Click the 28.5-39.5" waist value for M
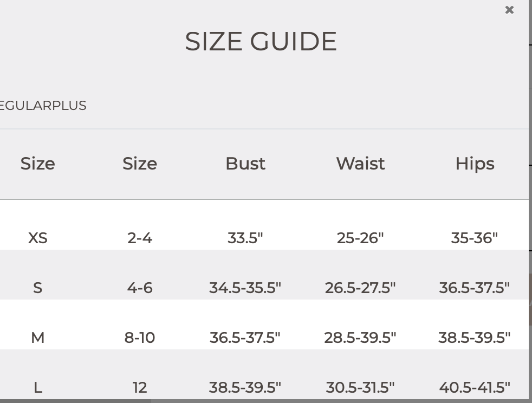Image resolution: width=532 pixels, height=403 pixels. pyautogui.click(x=360, y=338)
